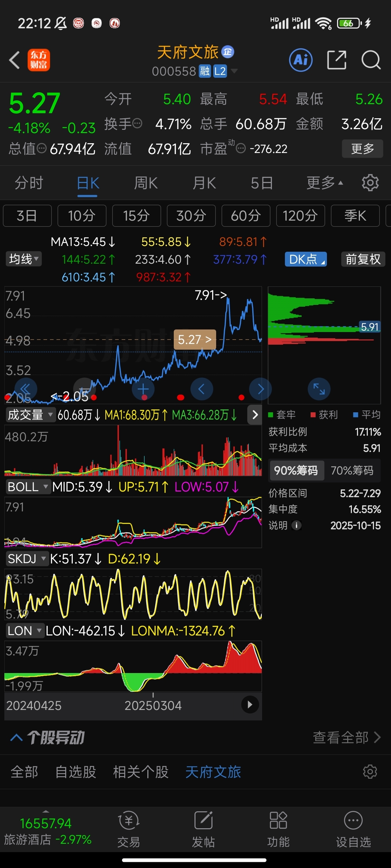391x868 pixels.
Task: Select the 全部 filter tab
Action: tap(24, 772)
